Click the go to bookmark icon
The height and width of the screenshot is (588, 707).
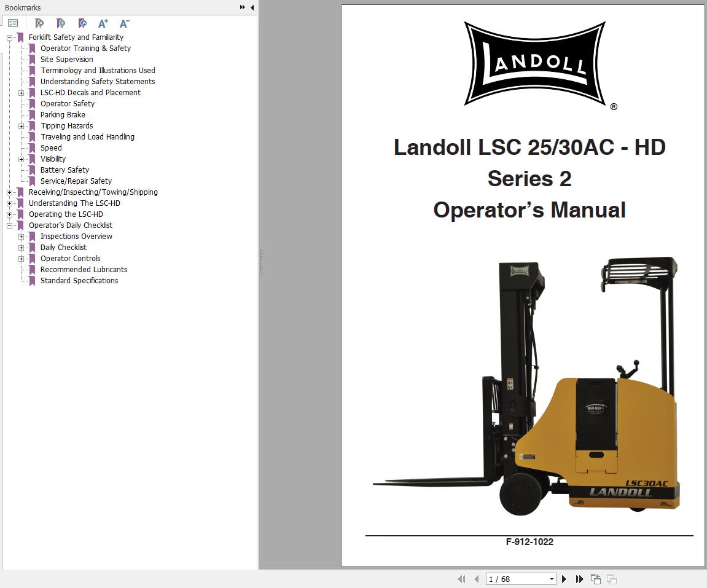pyautogui.click(x=82, y=23)
